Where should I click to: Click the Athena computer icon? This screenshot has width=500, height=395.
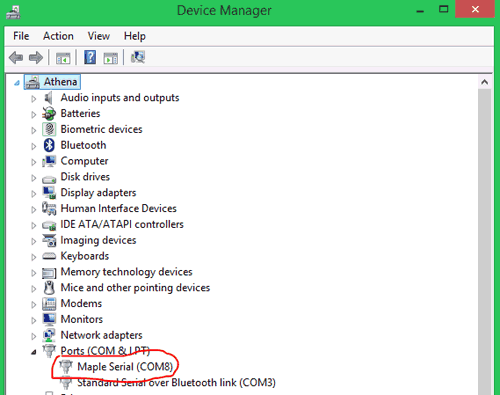tap(33, 82)
